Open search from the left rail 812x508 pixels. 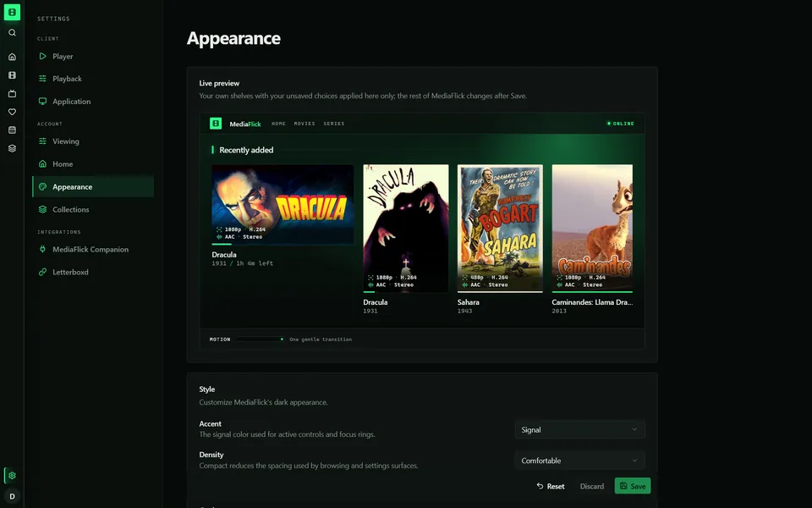12,33
